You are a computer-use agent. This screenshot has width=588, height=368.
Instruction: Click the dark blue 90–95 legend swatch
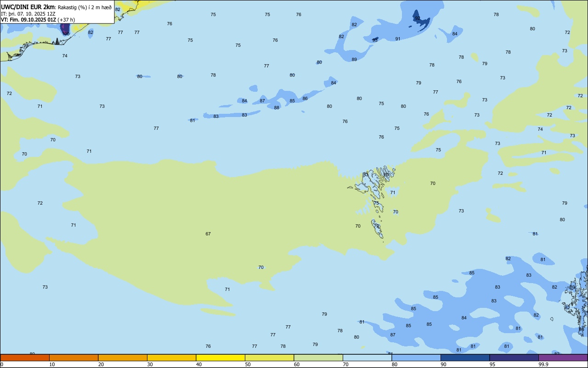465,357
